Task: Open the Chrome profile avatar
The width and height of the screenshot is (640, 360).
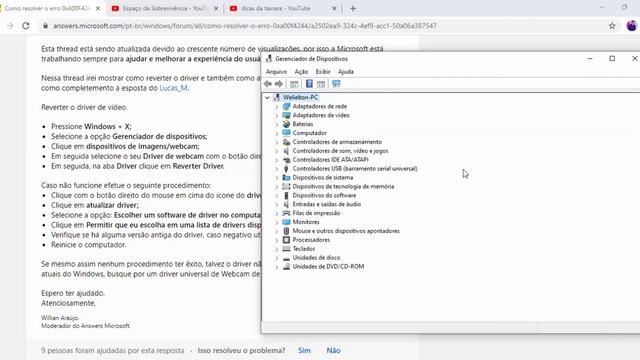Action: [631, 26]
